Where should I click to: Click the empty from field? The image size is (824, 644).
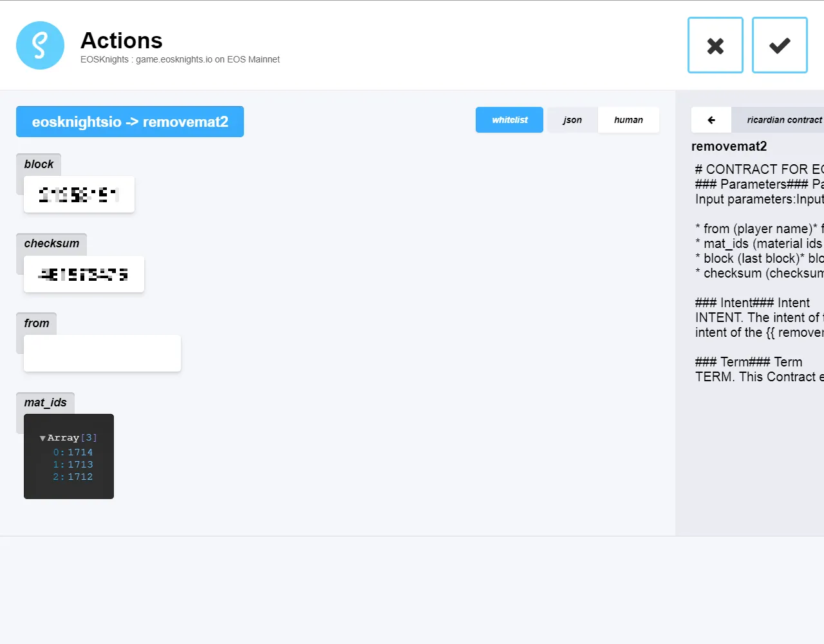point(102,353)
